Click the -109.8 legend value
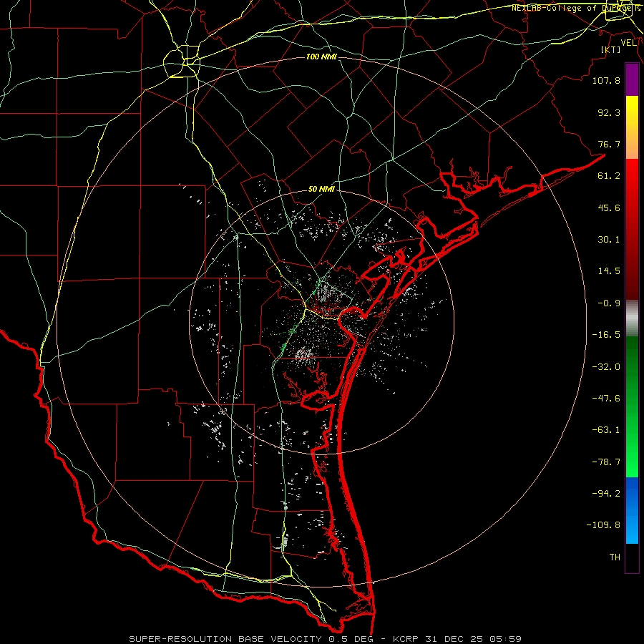Screen dimensions: 644x644 pyautogui.click(x=603, y=525)
